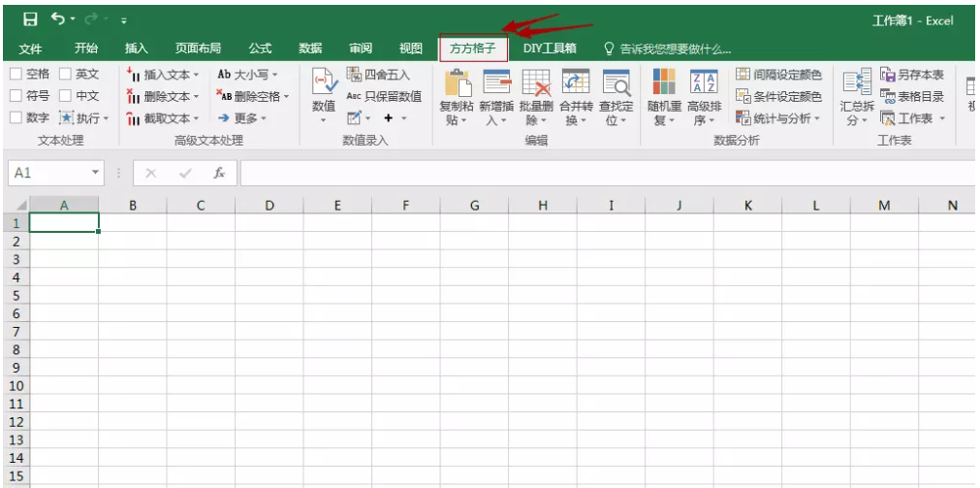Viewport: 980px width, 488px height.
Task: Click the save icon in quick access toolbar
Action: pyautogui.click(x=30, y=19)
